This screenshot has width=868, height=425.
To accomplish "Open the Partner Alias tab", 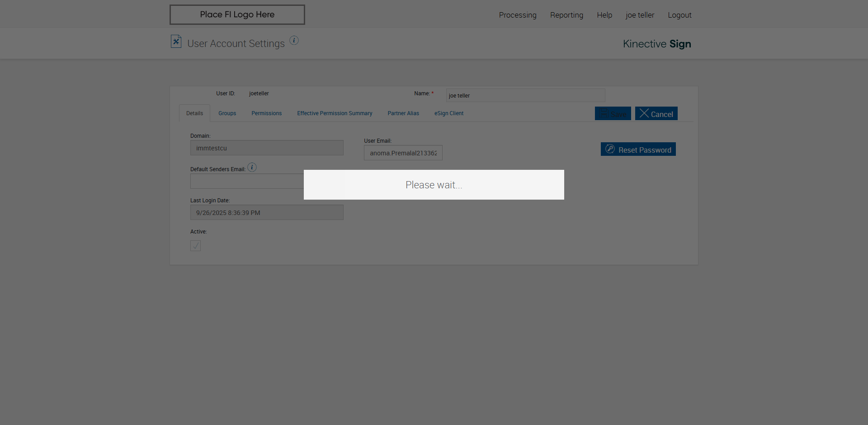I will click(x=403, y=113).
